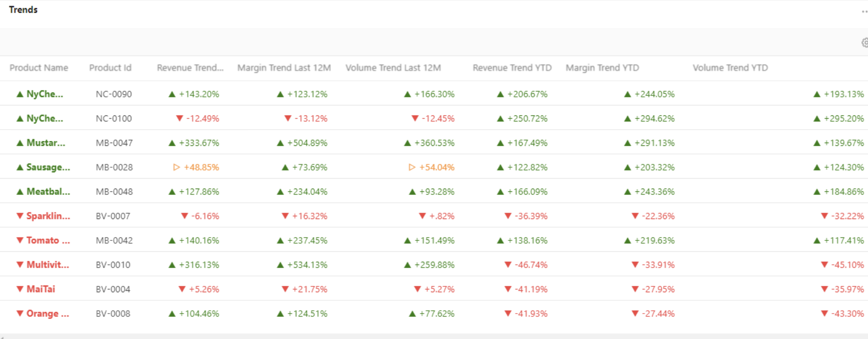The image size is (868, 339).
Task: Click green up arrow beside Mustar... name
Action: (20, 143)
